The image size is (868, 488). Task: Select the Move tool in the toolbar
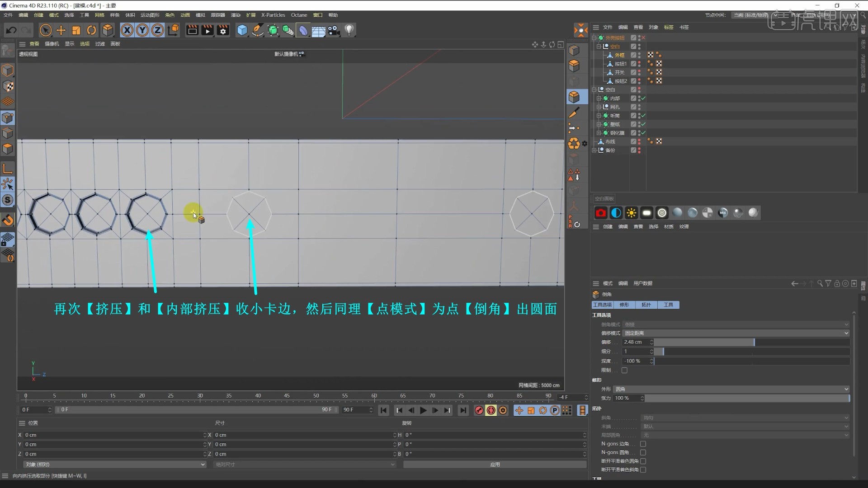pos(61,30)
